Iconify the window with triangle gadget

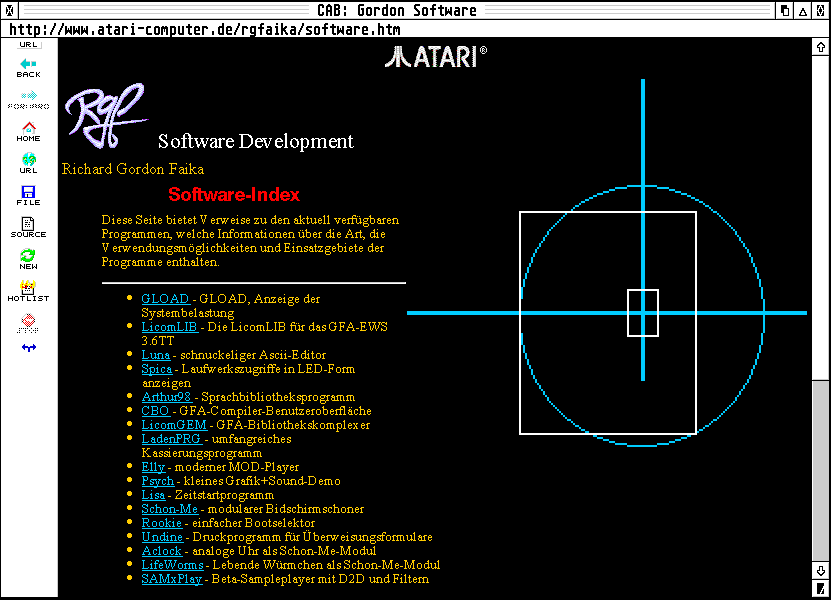click(803, 11)
